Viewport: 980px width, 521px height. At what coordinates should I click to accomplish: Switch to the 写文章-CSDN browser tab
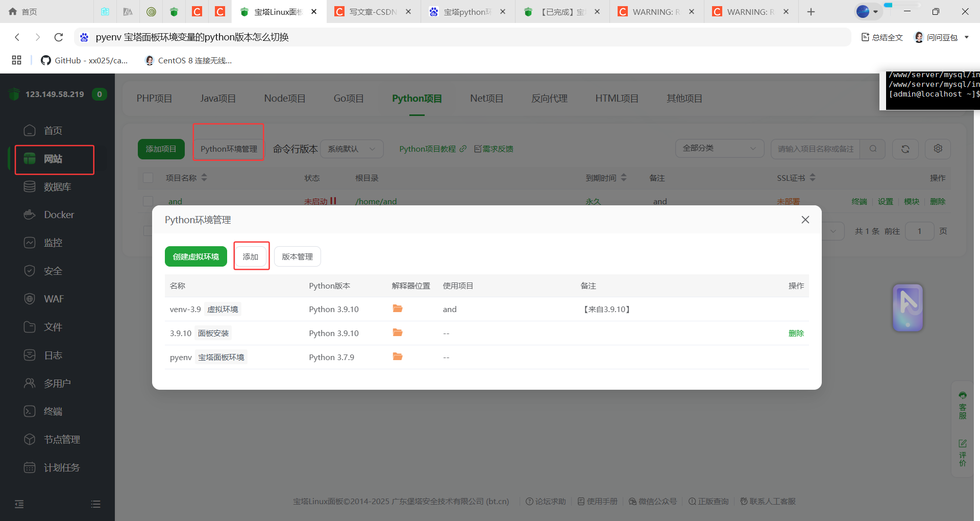pyautogui.click(x=373, y=12)
